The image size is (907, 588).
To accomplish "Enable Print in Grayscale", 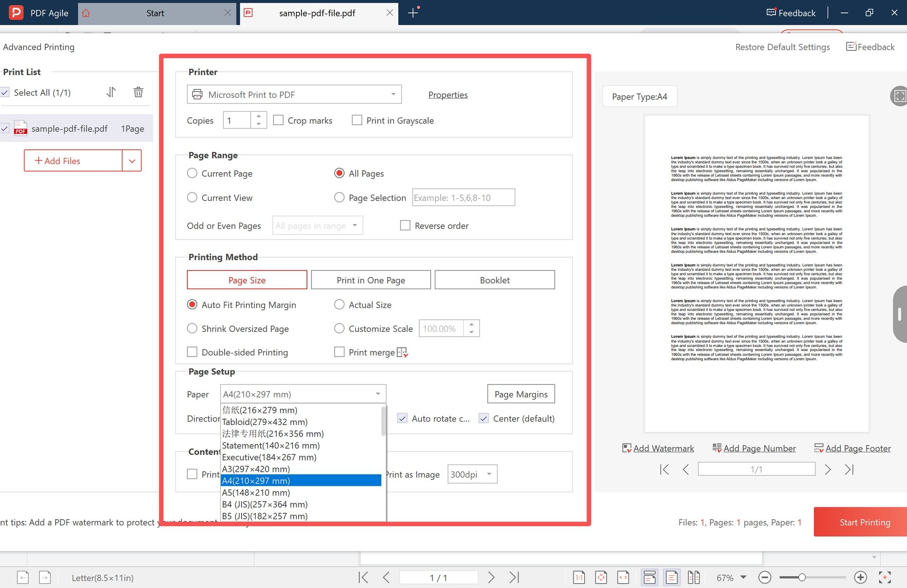I will point(357,120).
